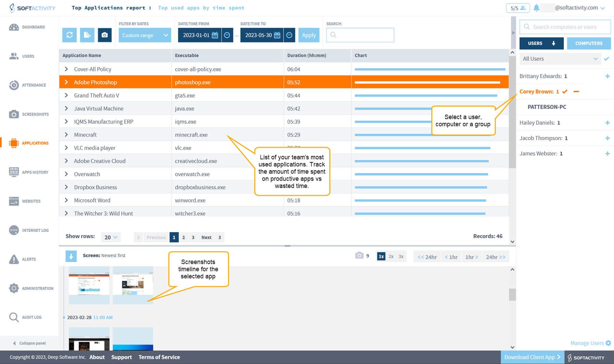Click the Next page button

point(206,237)
